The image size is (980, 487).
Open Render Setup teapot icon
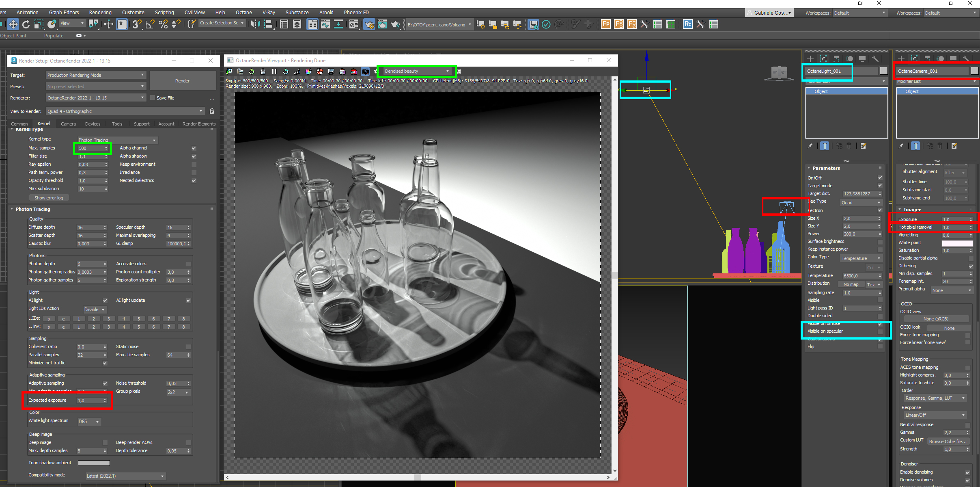click(x=369, y=24)
